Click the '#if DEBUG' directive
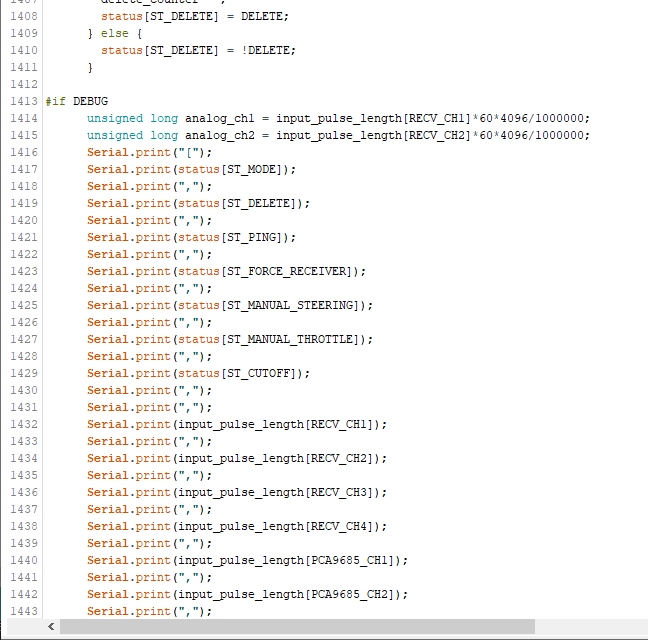 click(77, 101)
